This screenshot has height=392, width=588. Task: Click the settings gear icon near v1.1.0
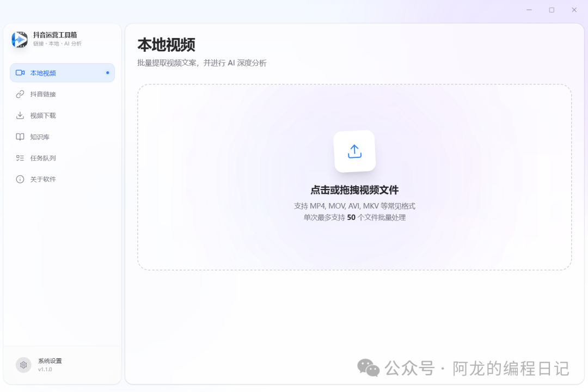click(23, 365)
